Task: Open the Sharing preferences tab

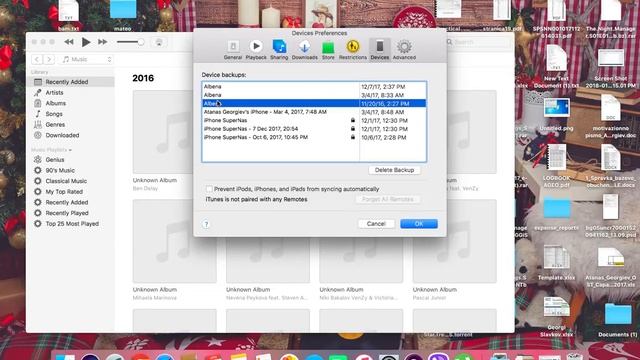Action: (x=279, y=50)
